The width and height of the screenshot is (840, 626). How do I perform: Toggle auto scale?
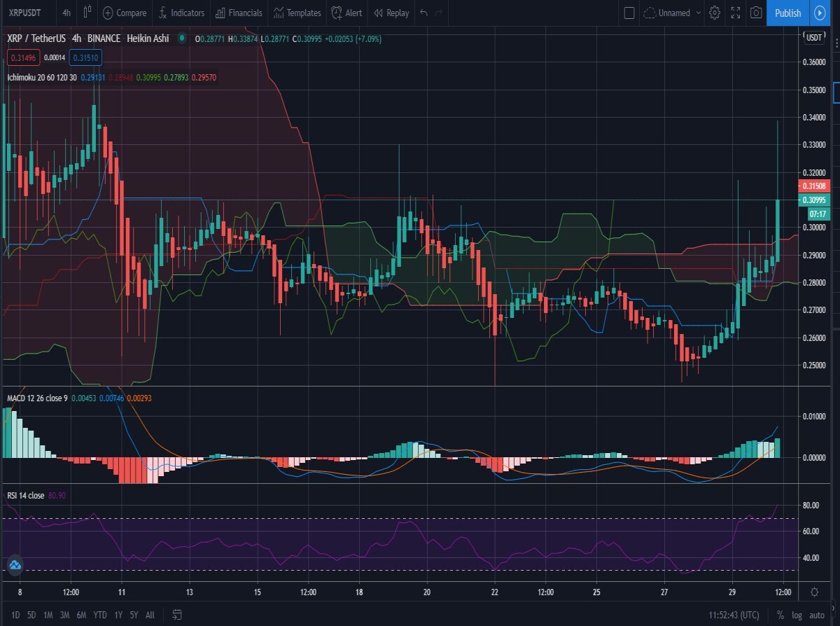click(x=817, y=615)
